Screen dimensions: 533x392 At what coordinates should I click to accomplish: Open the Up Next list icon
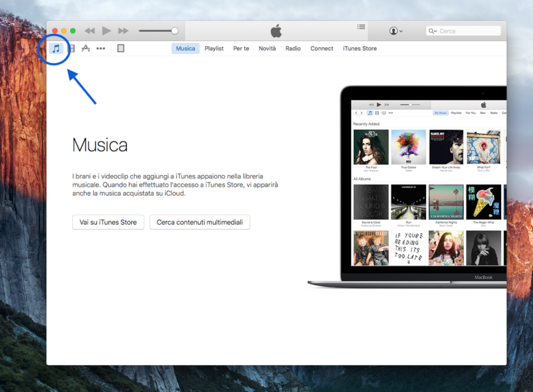(x=361, y=27)
